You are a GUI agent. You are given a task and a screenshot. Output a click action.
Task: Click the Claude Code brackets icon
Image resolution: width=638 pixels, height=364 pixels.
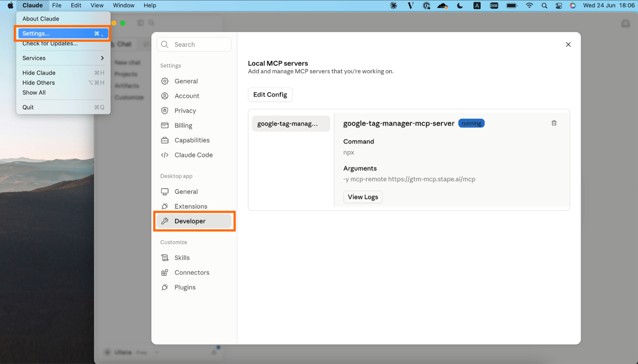tap(165, 155)
